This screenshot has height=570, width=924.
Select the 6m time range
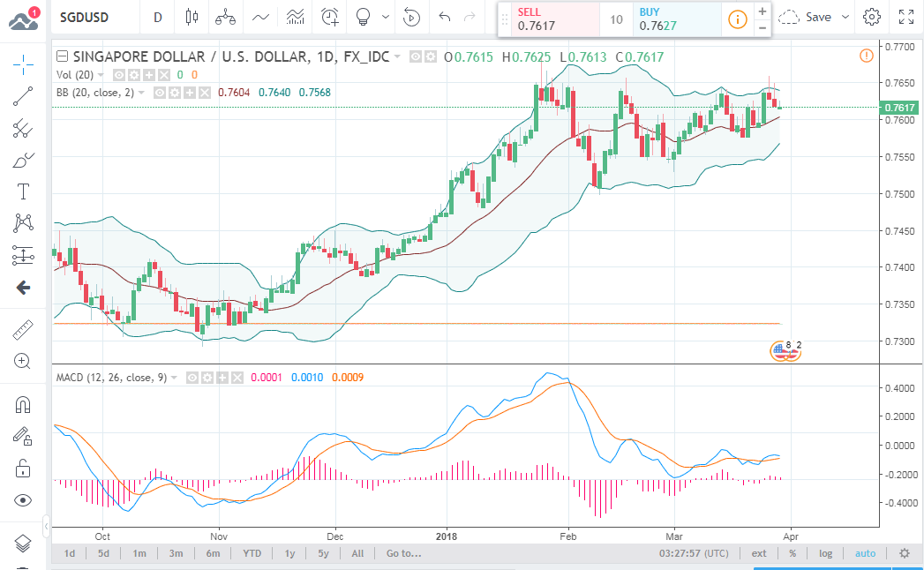[213, 553]
